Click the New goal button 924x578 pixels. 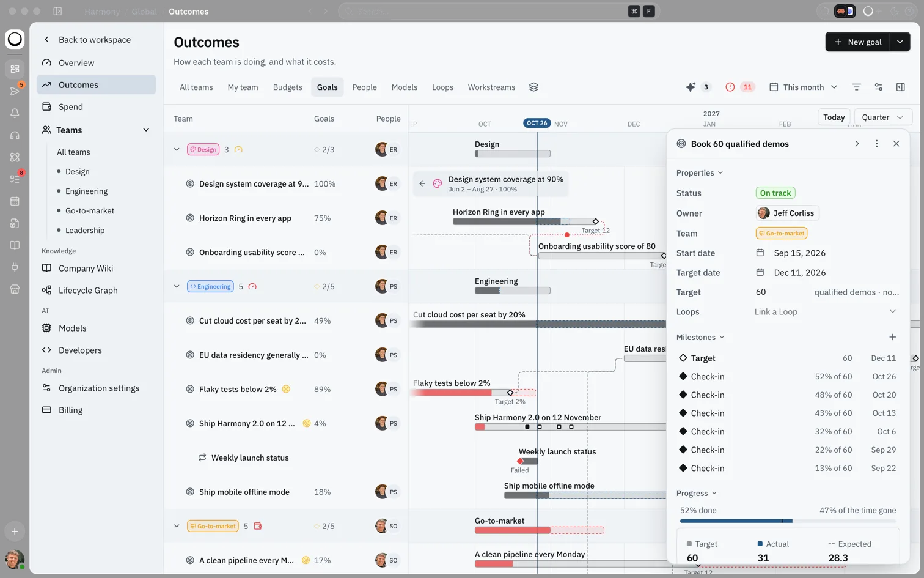(x=858, y=42)
